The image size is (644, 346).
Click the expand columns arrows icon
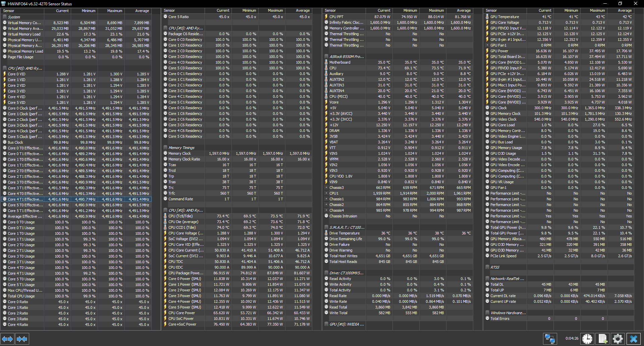pos(7,339)
